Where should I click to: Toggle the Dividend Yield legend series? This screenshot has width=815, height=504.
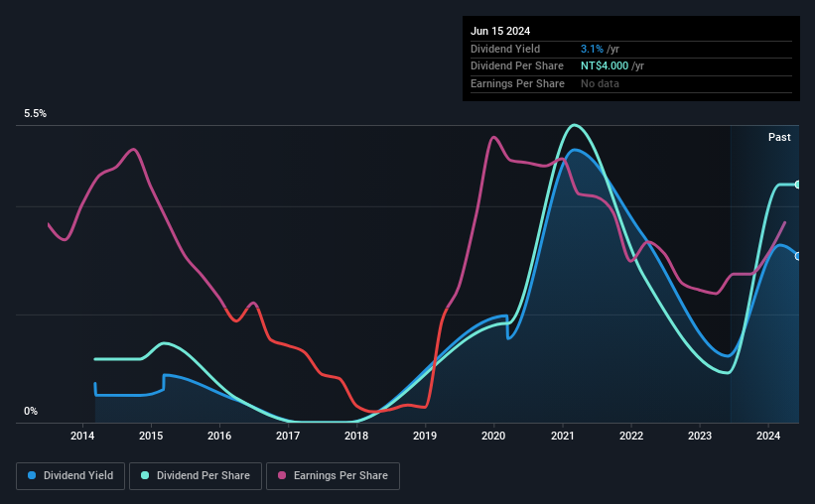(70, 476)
